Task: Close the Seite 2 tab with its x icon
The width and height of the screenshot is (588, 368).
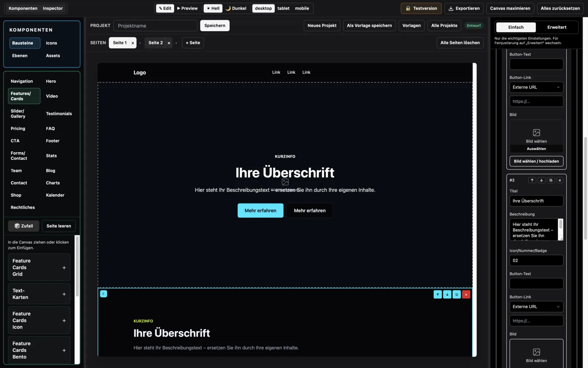Action: [169, 43]
